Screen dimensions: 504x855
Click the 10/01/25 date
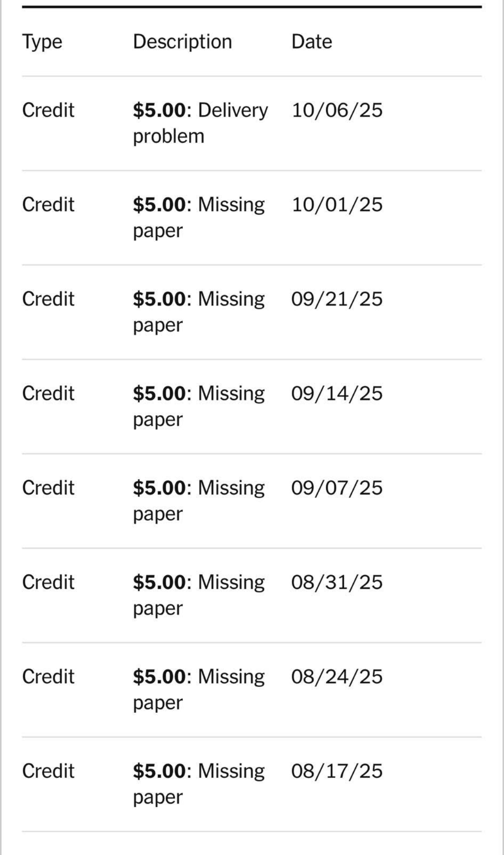click(337, 205)
